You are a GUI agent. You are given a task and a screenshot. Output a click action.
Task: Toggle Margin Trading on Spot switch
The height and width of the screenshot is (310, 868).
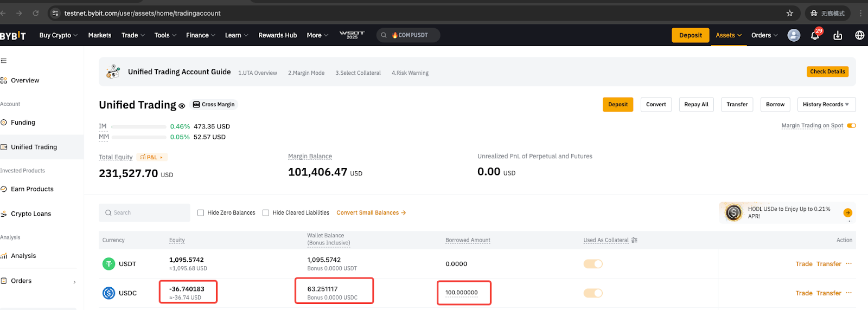coord(851,126)
